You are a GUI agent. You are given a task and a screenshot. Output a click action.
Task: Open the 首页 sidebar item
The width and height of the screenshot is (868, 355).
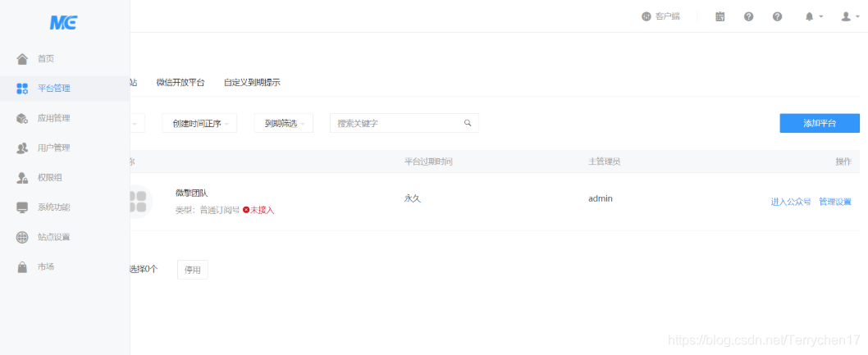point(65,58)
